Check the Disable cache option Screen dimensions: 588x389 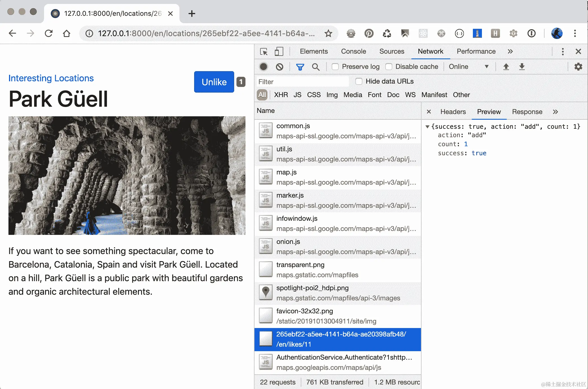(389, 67)
